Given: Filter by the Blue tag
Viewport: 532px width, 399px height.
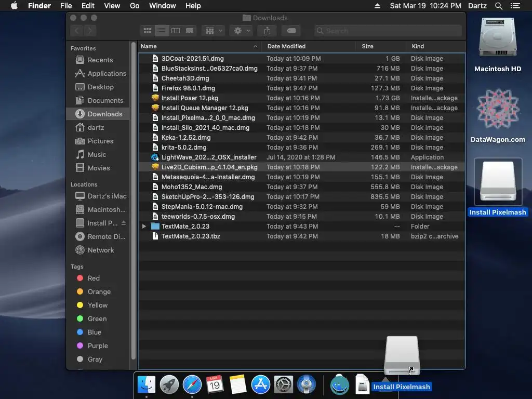Looking at the screenshot, I should [x=98, y=332].
